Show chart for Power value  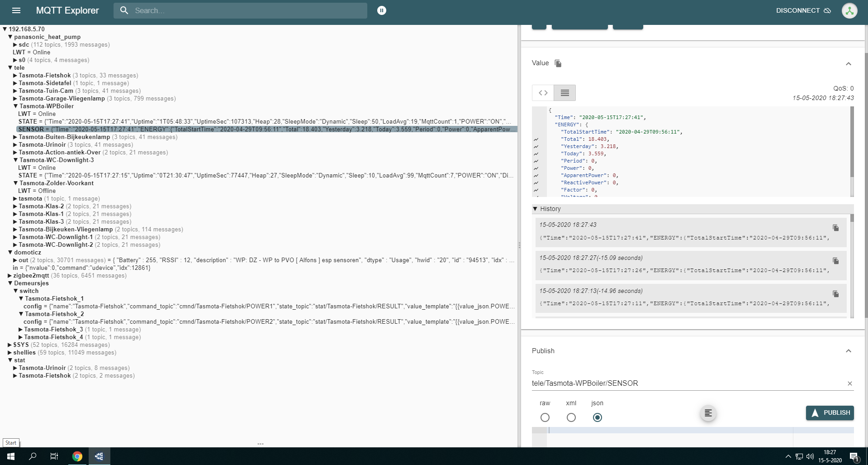(x=536, y=168)
